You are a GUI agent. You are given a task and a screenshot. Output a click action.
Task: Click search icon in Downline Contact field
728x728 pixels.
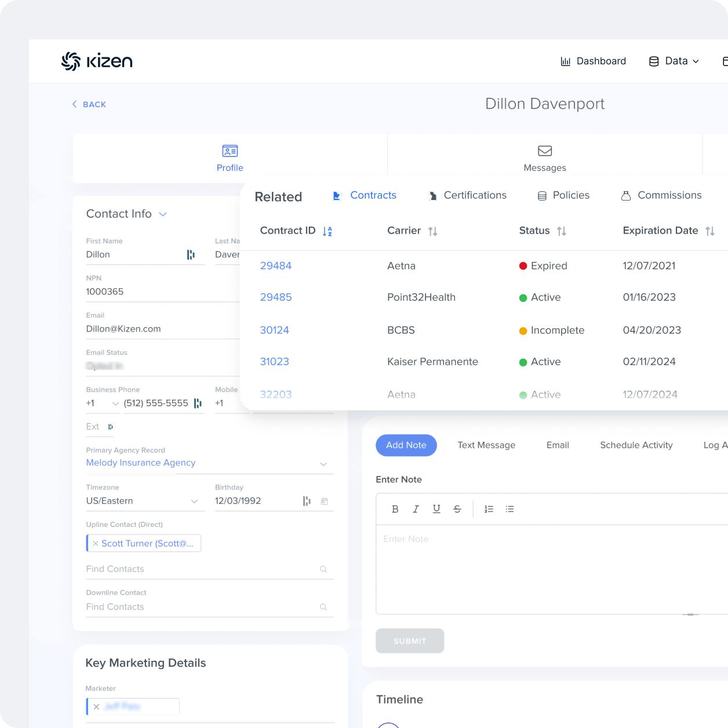tap(323, 607)
